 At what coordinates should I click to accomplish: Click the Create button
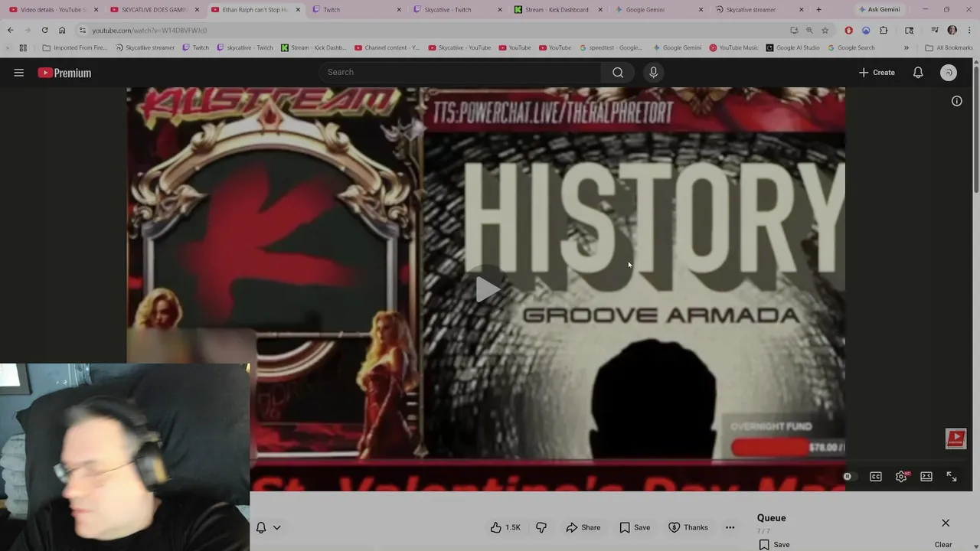tap(877, 73)
